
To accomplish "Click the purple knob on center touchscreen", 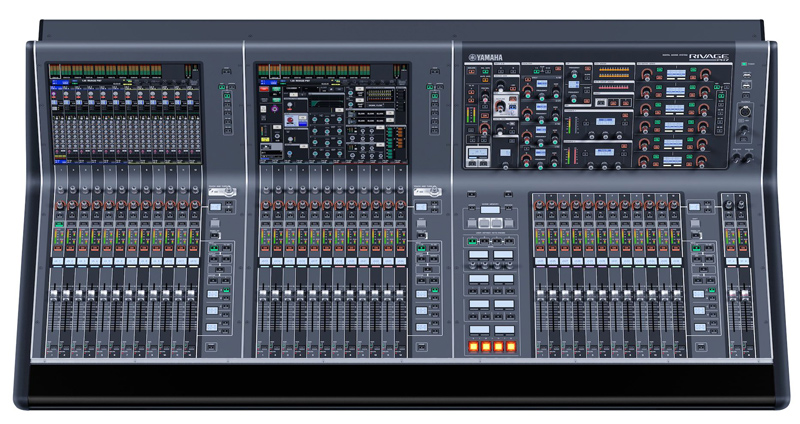I will pos(275,110).
